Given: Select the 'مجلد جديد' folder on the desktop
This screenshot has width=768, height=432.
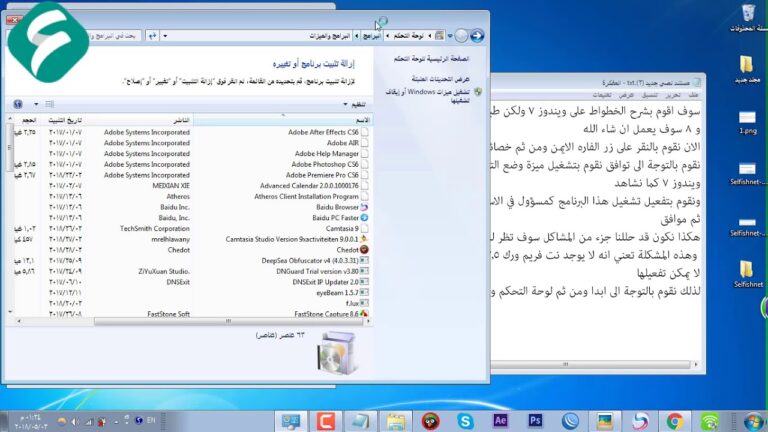Looking at the screenshot, I should point(747,70).
